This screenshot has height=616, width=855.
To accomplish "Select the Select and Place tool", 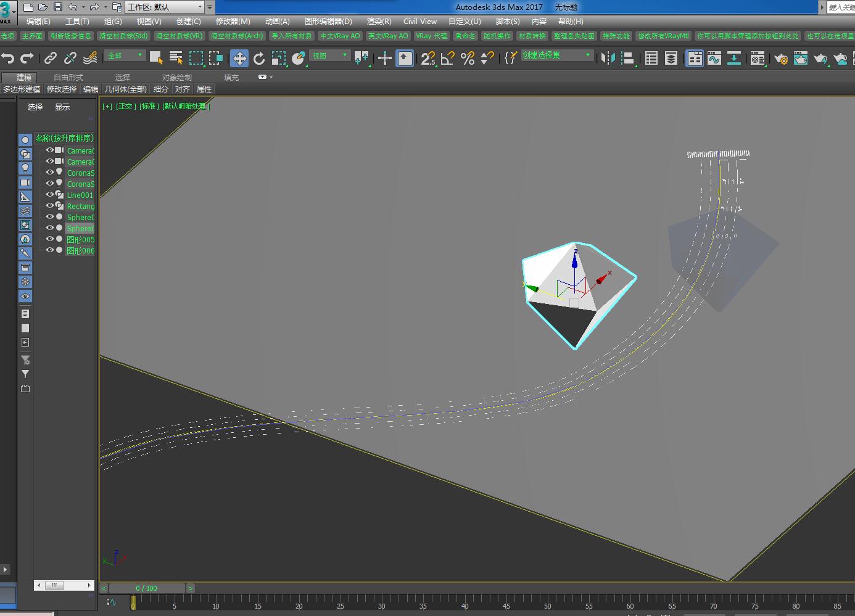I will pos(299,58).
